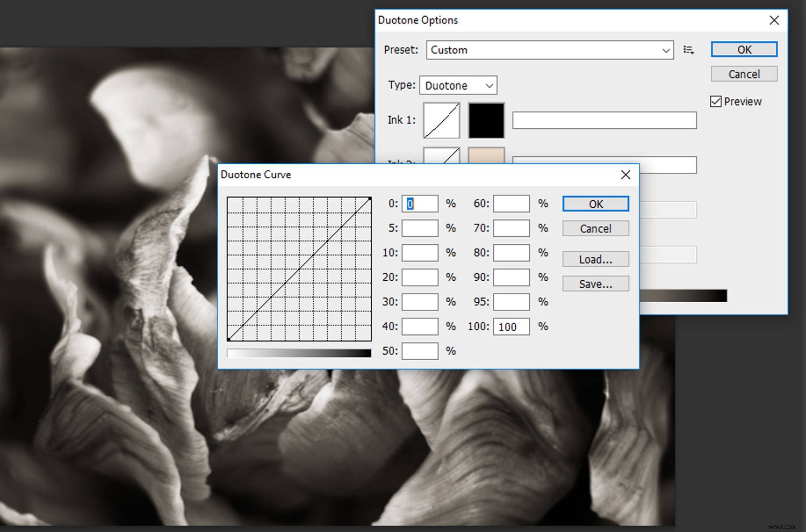806x532 pixels.
Task: Open the Ink 1 black color swatch
Action: (x=486, y=120)
